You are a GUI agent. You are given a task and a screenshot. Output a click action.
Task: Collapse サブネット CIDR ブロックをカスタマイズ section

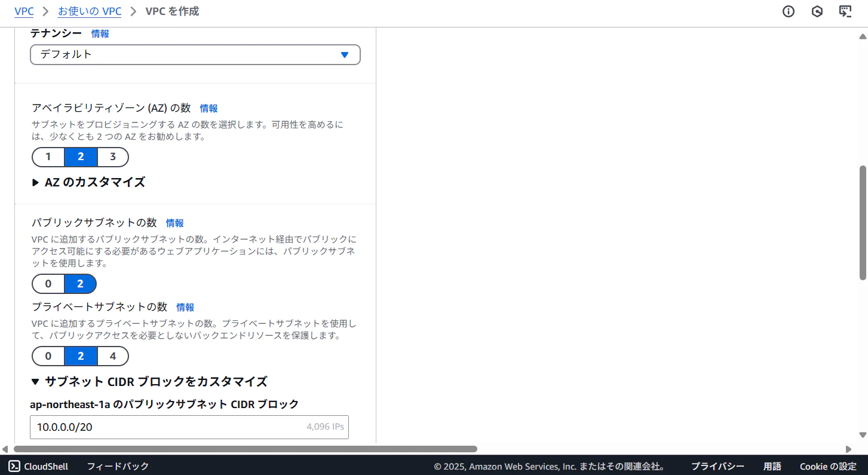pyautogui.click(x=149, y=381)
